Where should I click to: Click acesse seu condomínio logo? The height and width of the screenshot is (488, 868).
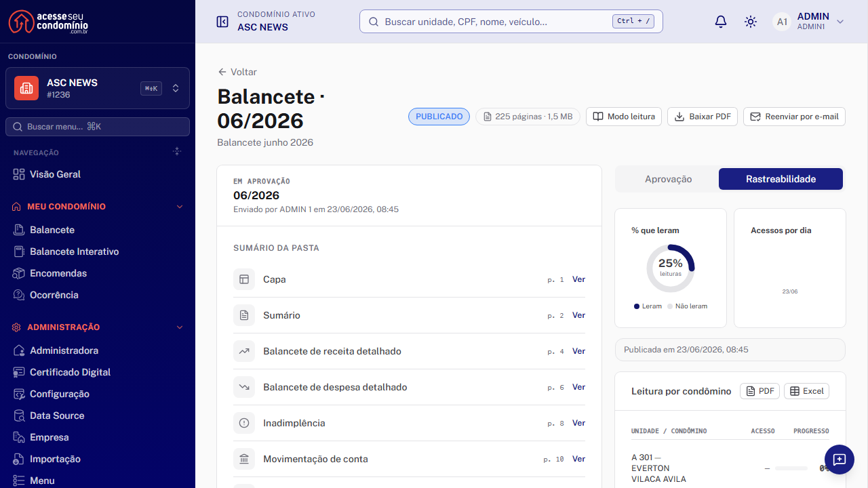tap(48, 22)
